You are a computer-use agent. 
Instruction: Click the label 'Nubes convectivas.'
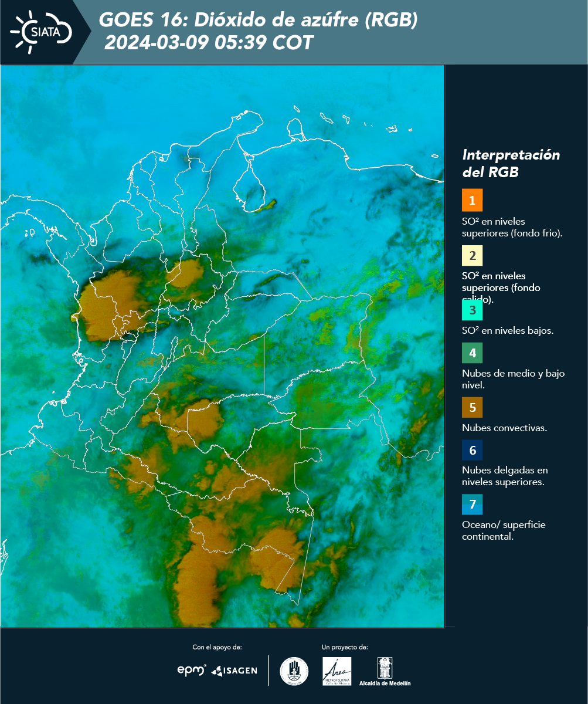pos(505,428)
